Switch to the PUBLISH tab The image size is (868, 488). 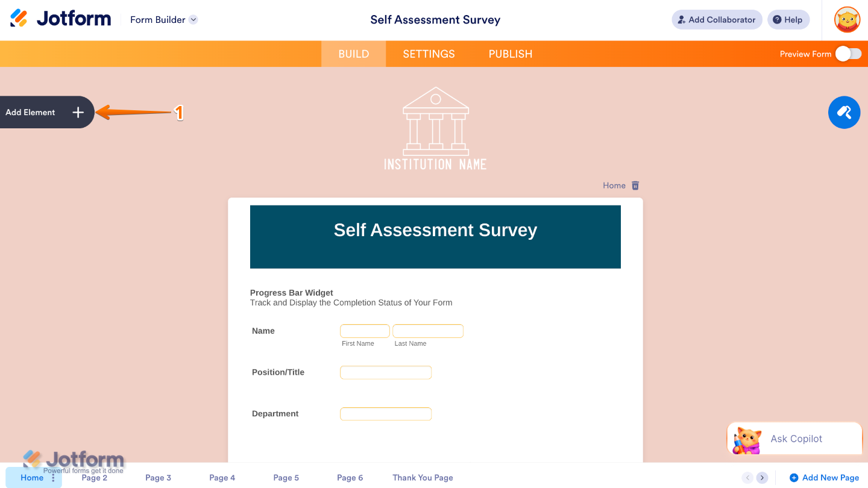tap(510, 54)
